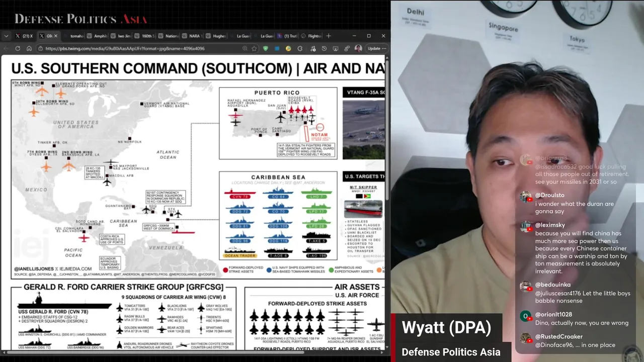
Task: Switch to the (1) Truth tab
Action: click(287, 36)
